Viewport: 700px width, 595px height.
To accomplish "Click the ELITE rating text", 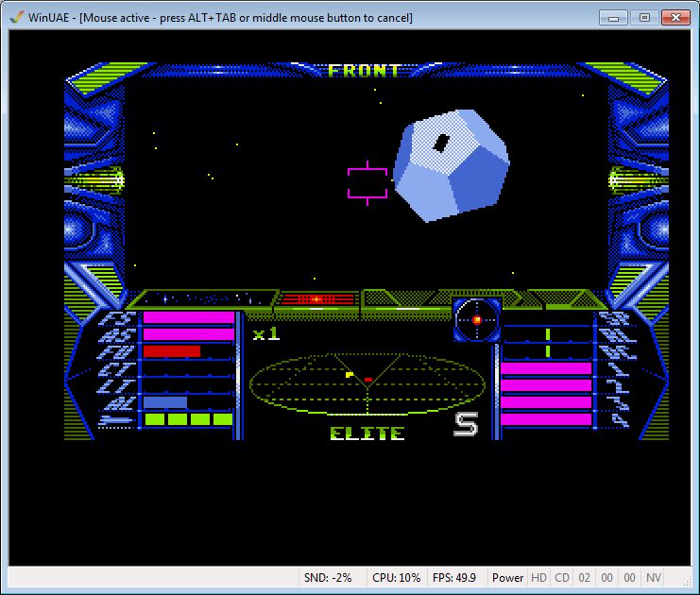I will pyautogui.click(x=367, y=433).
